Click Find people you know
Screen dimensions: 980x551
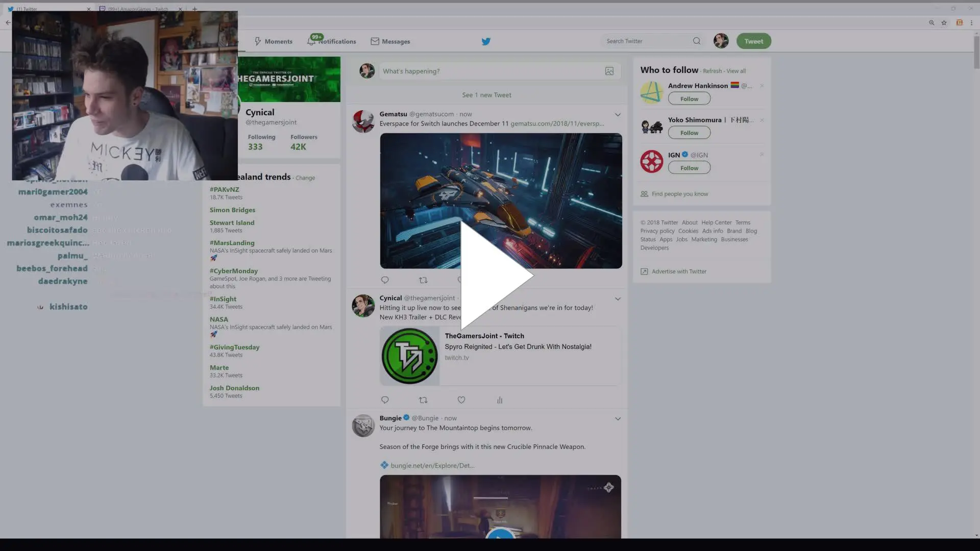(679, 194)
